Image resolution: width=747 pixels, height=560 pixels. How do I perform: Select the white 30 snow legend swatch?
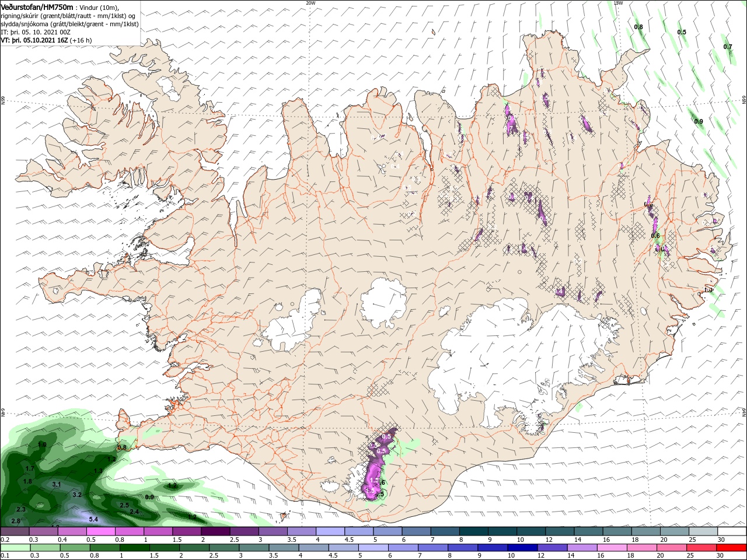click(x=732, y=531)
